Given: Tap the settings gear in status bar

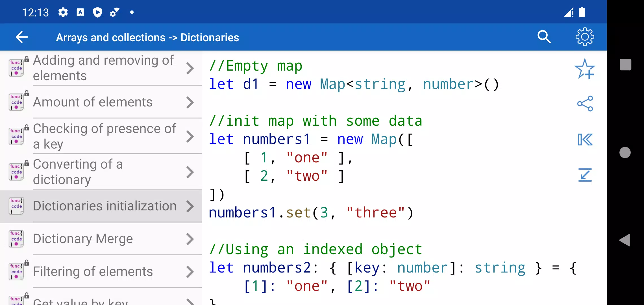Looking at the screenshot, I should 63,12.
